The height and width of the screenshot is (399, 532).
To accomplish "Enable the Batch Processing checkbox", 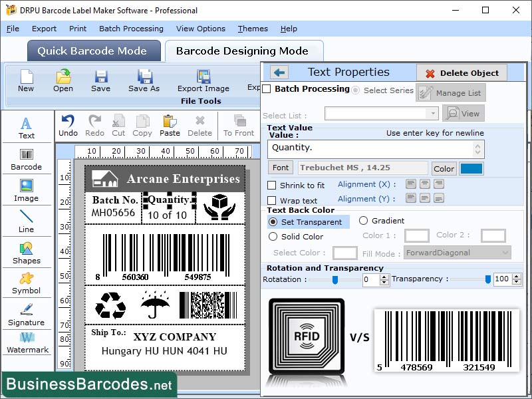I will click(270, 92).
